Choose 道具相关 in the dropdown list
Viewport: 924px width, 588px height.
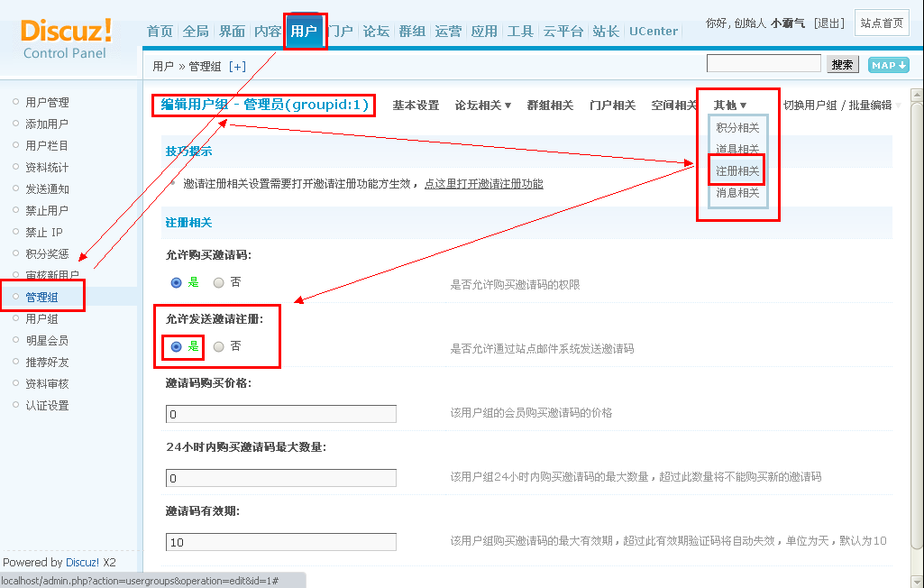point(737,149)
